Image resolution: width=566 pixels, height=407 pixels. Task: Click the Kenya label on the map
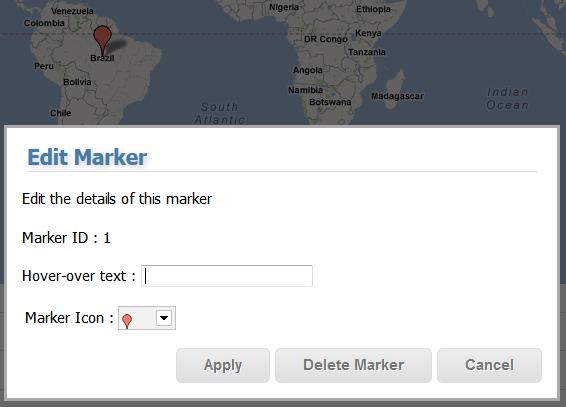pos(368,33)
